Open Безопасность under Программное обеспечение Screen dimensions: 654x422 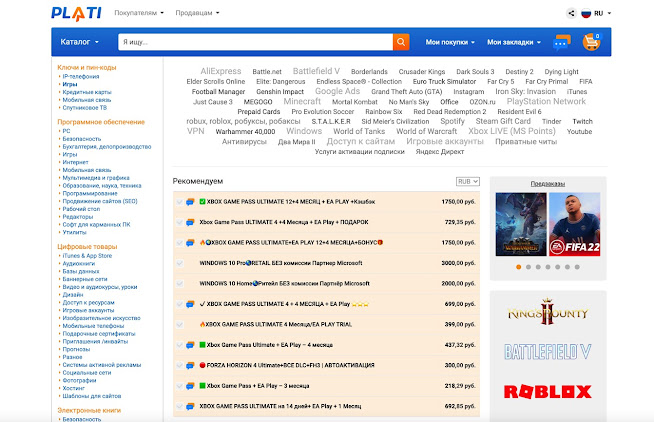pyautogui.click(x=82, y=139)
